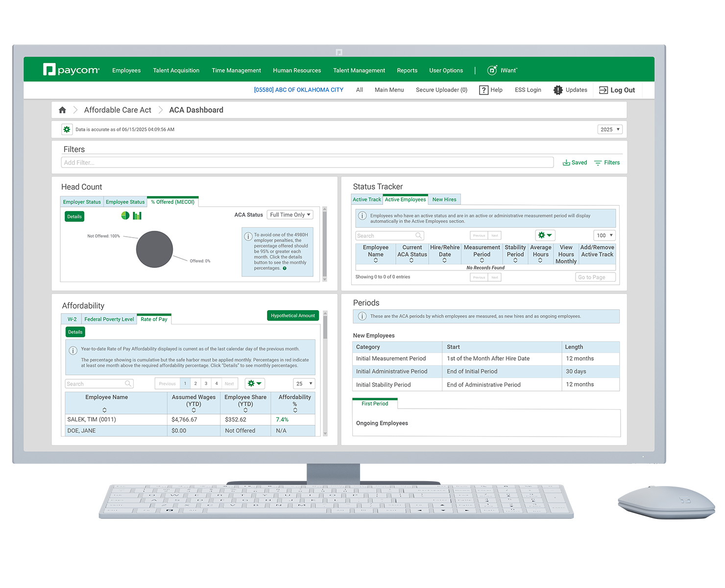Screen dimensions: 725x588
Task: Open the Reports menu
Action: point(407,71)
